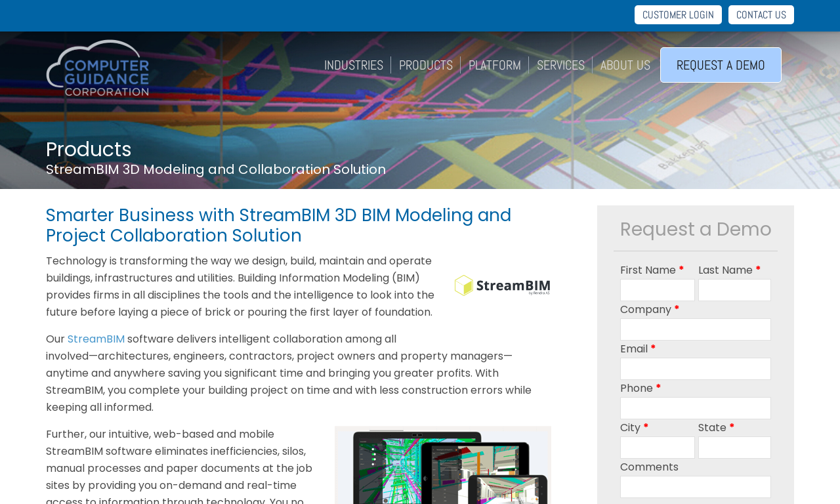
Task: Open the Industries menu
Action: 354,65
